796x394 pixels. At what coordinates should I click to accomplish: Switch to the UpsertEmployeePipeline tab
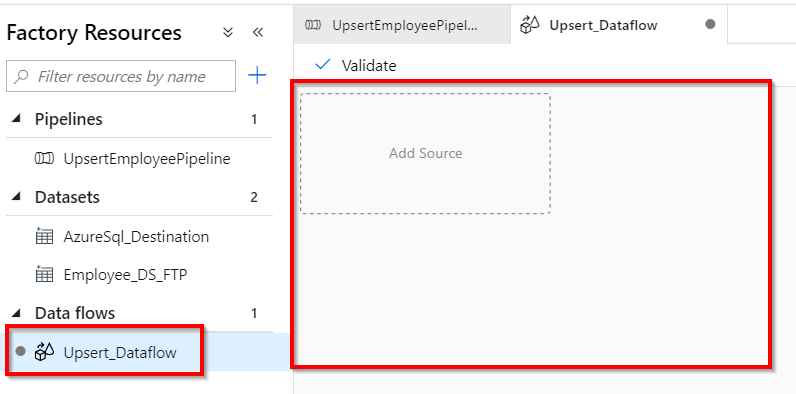point(402,25)
